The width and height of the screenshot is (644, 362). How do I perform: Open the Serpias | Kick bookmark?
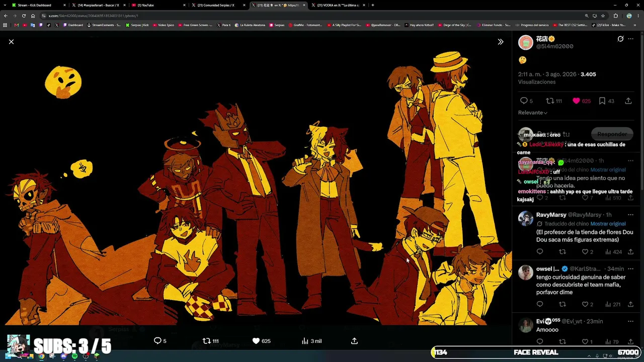(x=137, y=25)
